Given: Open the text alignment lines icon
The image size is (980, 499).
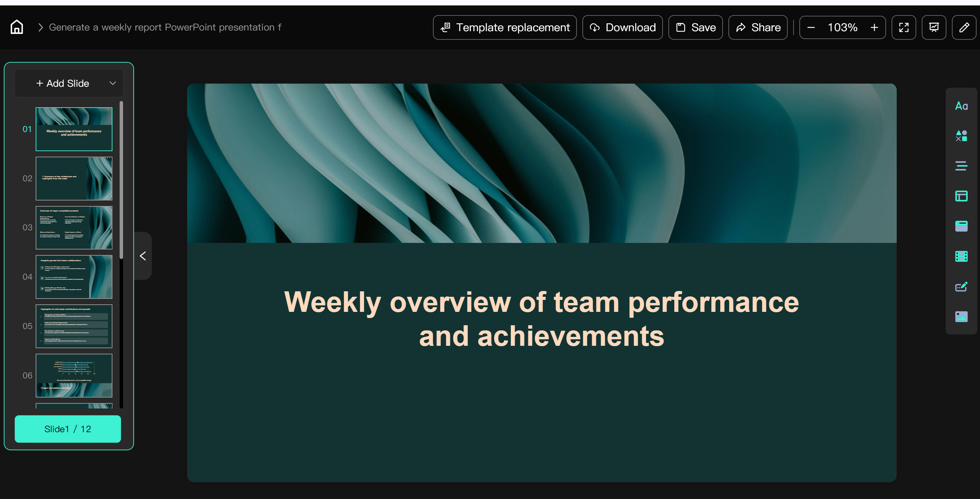Looking at the screenshot, I should [x=961, y=166].
